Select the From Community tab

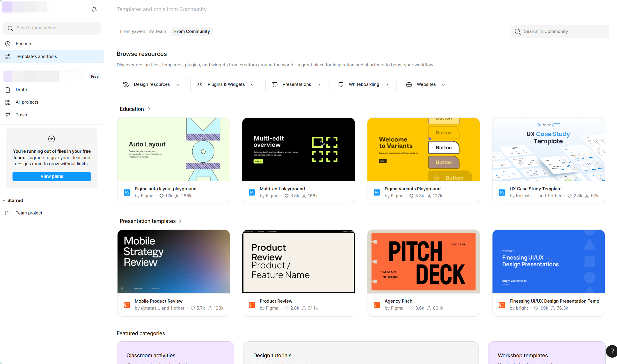point(192,31)
